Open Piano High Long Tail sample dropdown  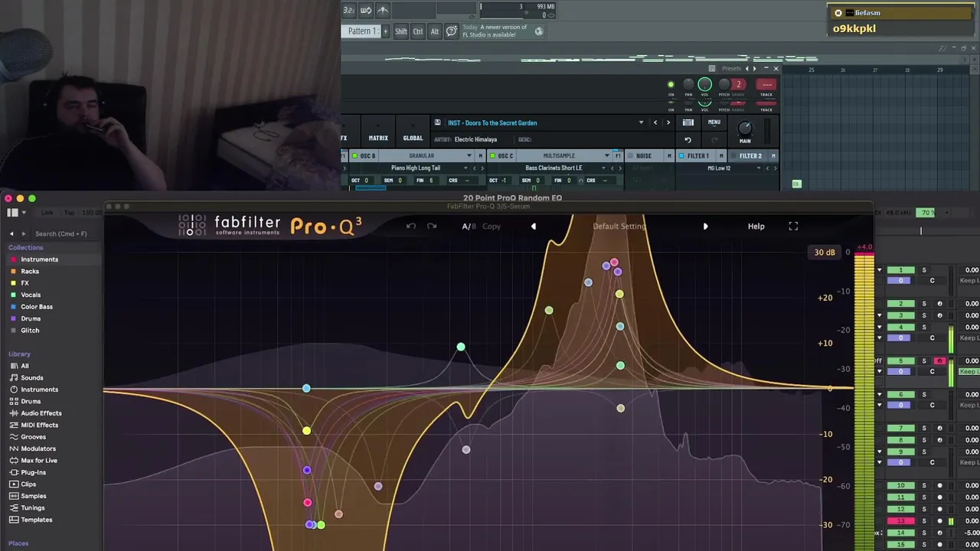[x=465, y=168]
